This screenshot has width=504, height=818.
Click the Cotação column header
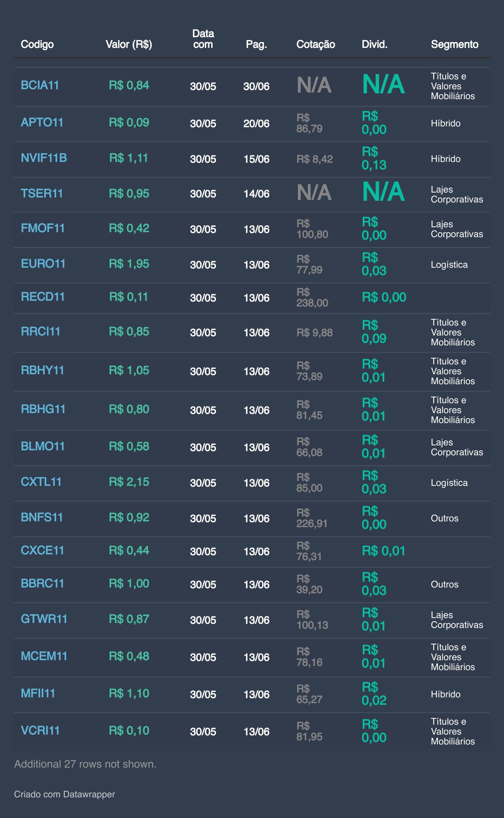tap(316, 44)
